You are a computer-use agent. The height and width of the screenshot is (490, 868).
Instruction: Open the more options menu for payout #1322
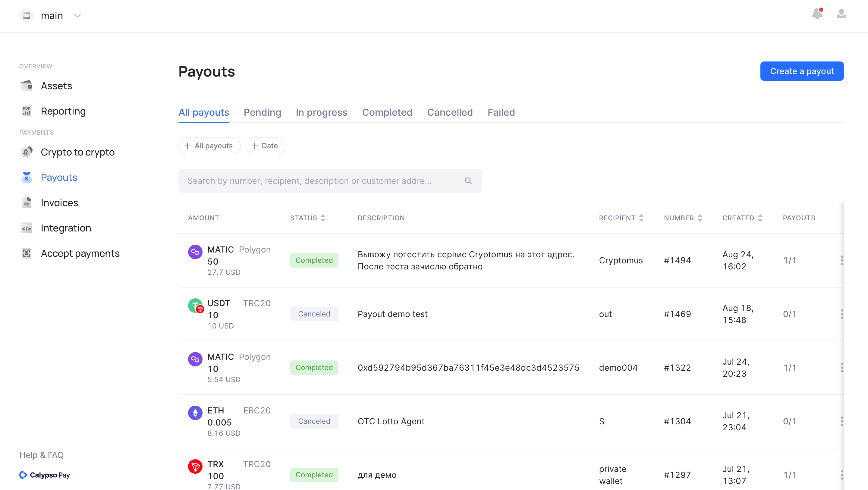pos(841,367)
